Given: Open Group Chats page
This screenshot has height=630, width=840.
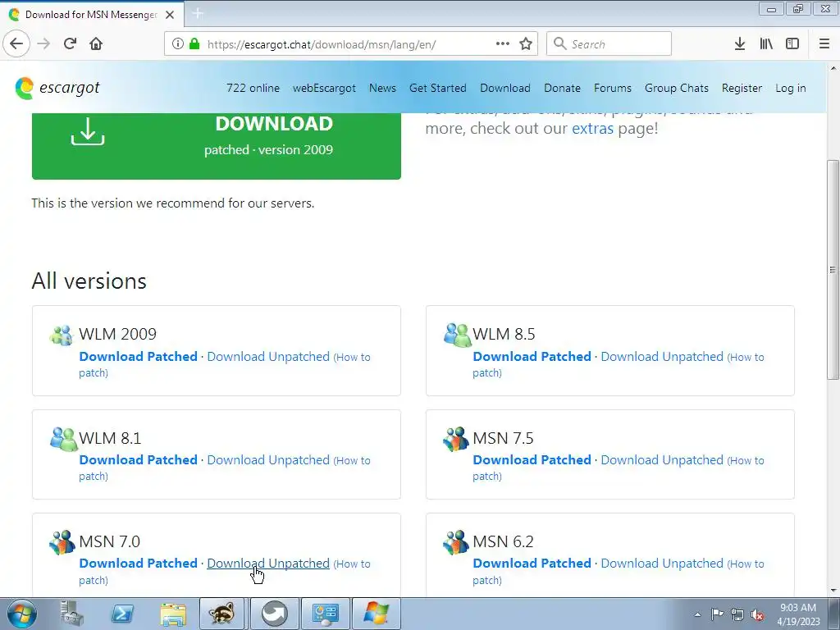Looking at the screenshot, I should 677,88.
